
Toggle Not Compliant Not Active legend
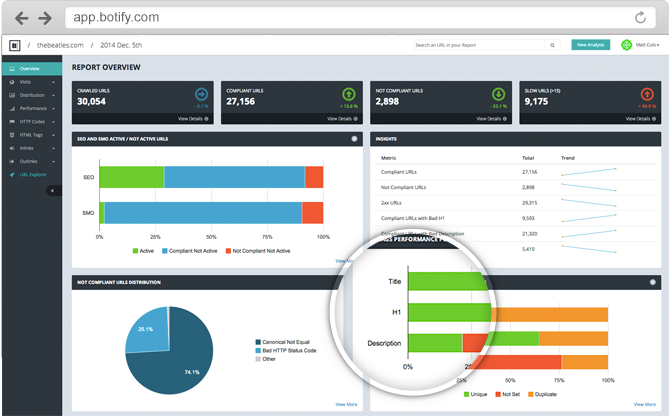click(258, 251)
